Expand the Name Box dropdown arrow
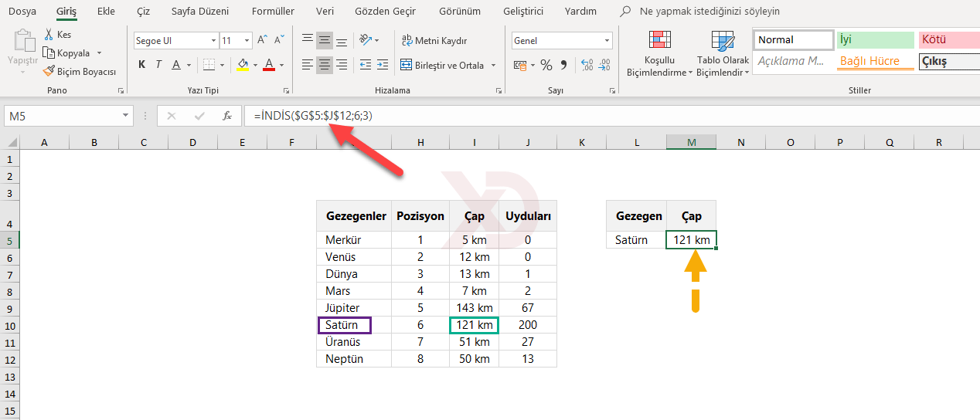Screen dimensions: 980x420 click(126, 116)
